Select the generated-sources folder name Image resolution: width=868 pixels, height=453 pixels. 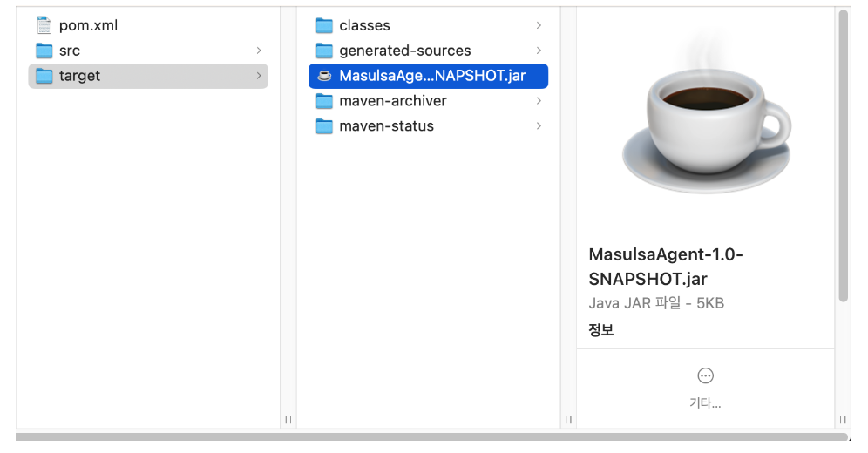click(405, 51)
